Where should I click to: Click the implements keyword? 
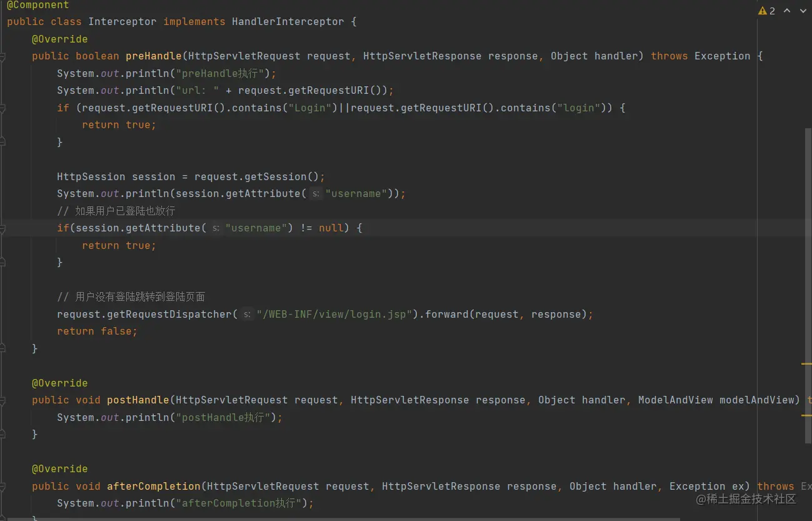(194, 22)
